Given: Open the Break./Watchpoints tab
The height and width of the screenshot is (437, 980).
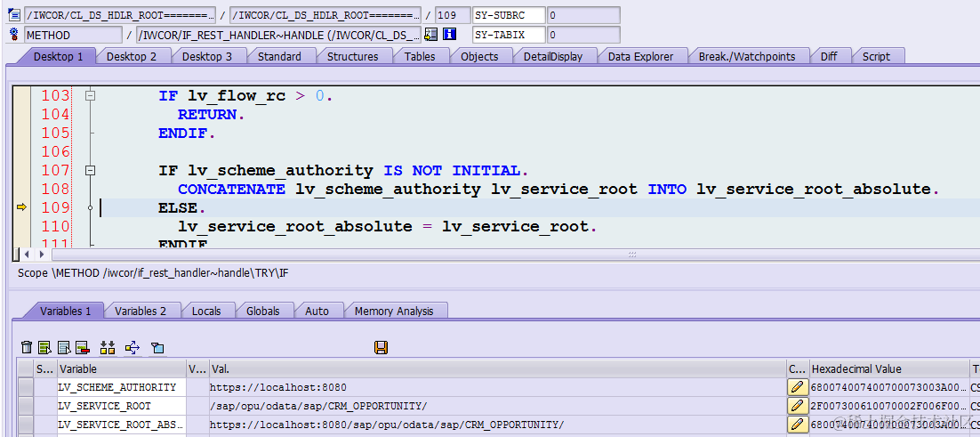Looking at the screenshot, I should pyautogui.click(x=747, y=56).
